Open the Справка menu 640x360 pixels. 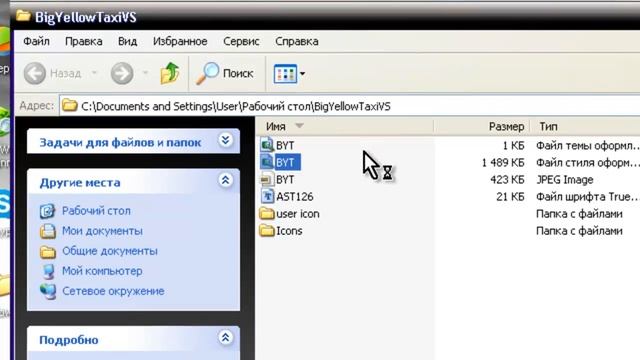coord(297,41)
